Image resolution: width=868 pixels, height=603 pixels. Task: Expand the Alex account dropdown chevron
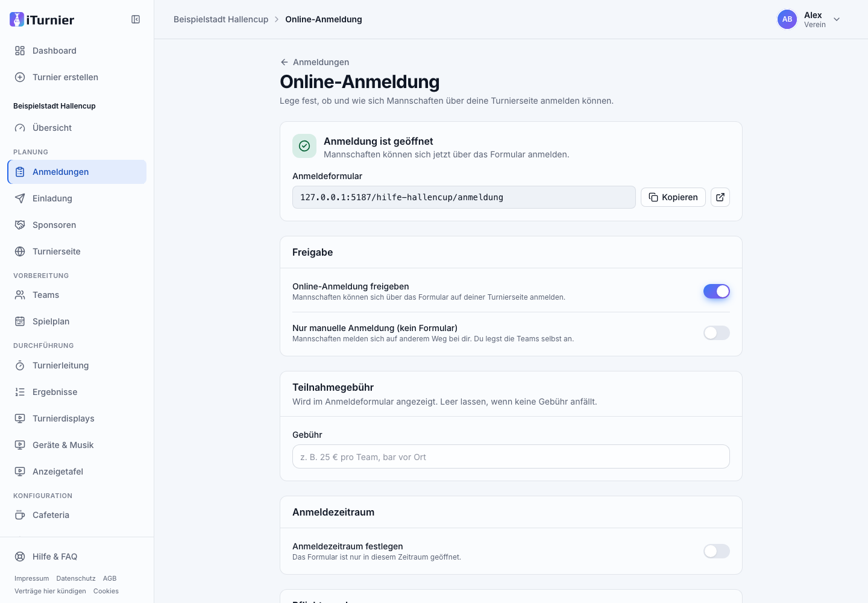click(837, 19)
